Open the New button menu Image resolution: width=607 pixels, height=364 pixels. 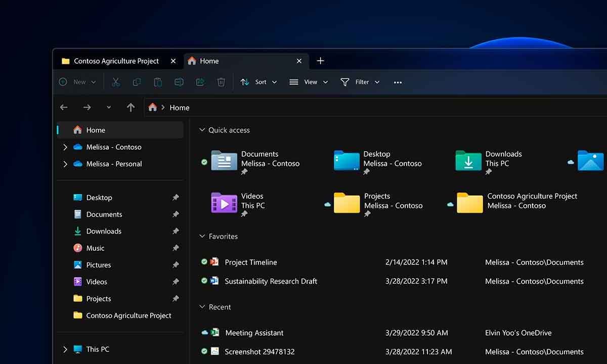pos(77,82)
